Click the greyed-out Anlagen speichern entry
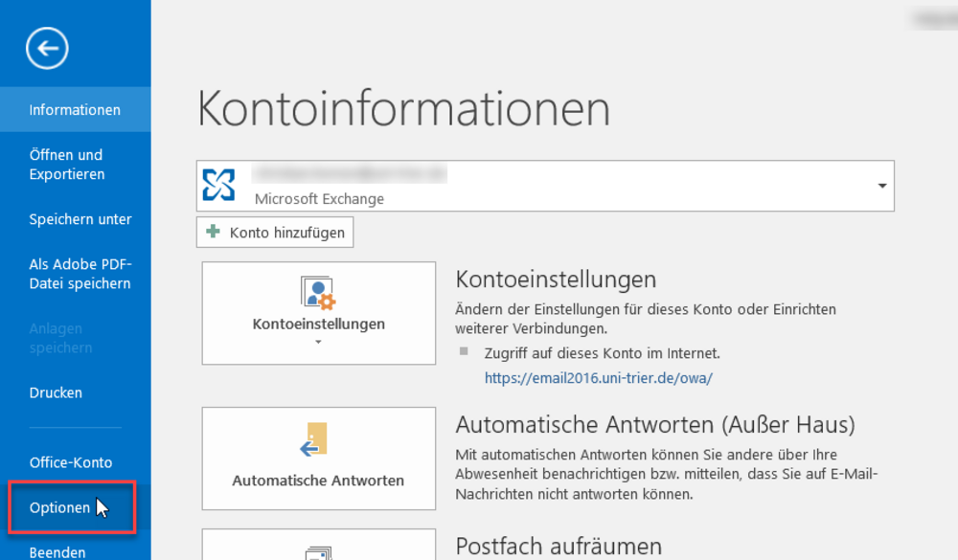The width and height of the screenshot is (958, 560). 61,338
